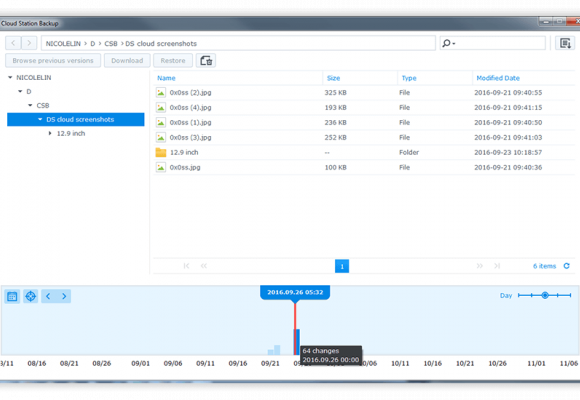Image resolution: width=580 pixels, height=400 pixels.
Task: Collapse the DS cloud screenshots node arrow
Action: pos(40,120)
